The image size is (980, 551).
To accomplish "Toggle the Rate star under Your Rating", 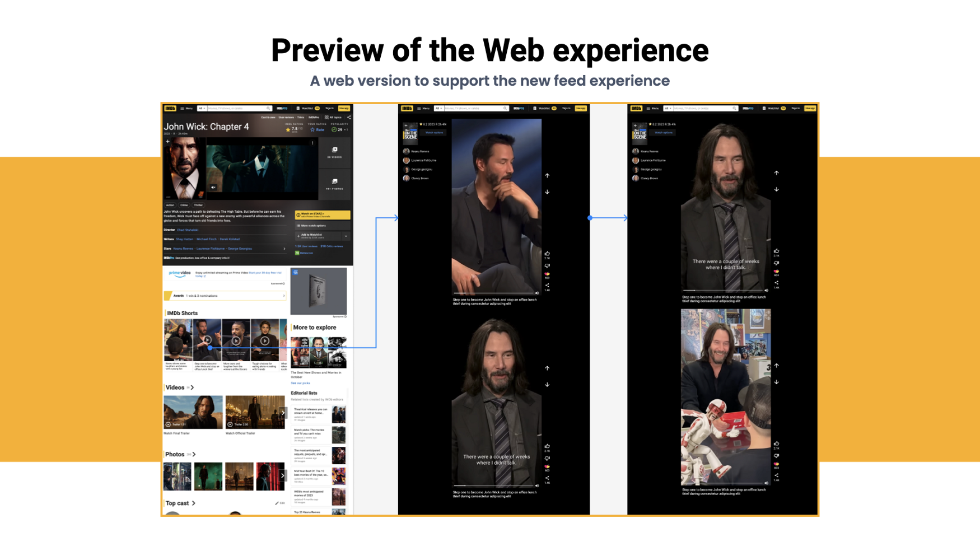I will (x=317, y=129).
